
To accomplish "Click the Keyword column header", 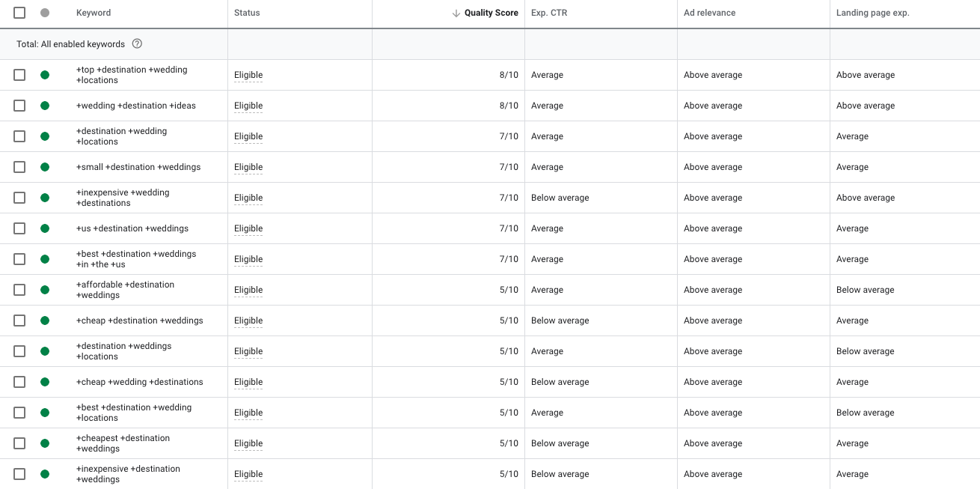I will 94,13.
